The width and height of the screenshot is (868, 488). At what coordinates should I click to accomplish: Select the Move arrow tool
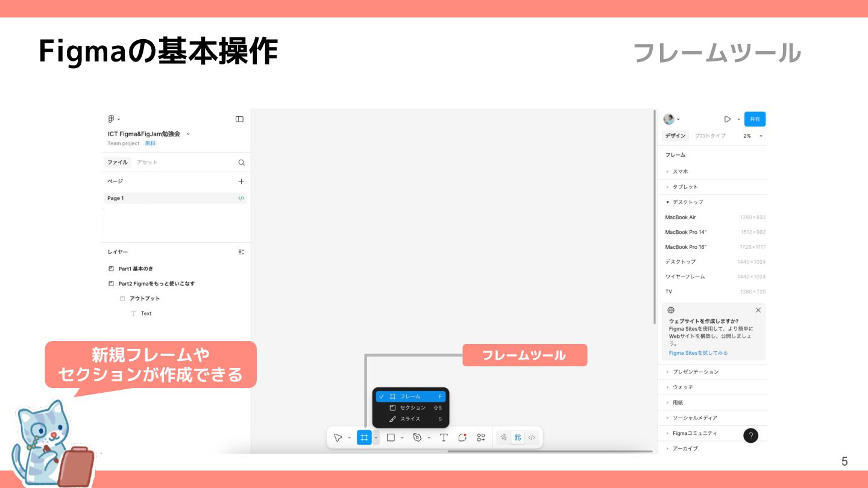coord(338,437)
